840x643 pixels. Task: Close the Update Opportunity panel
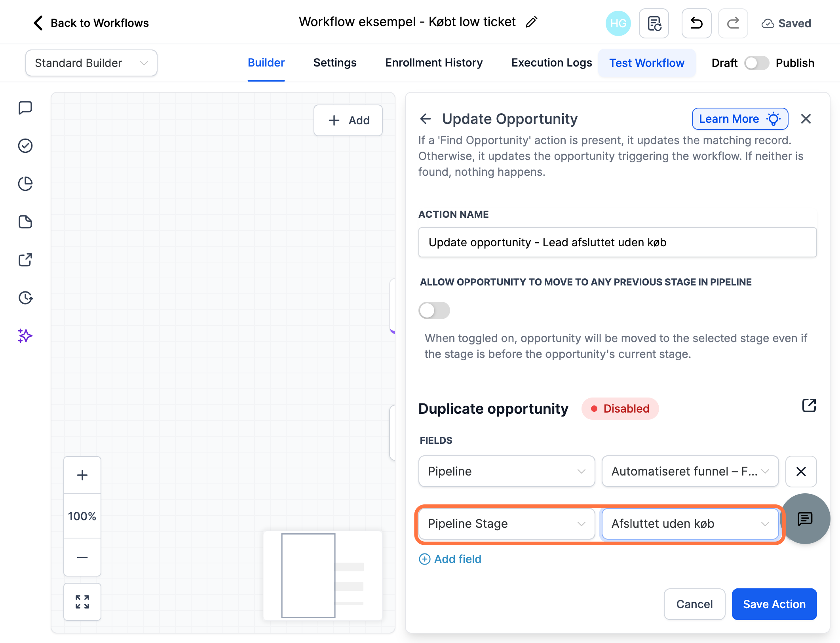(x=806, y=119)
